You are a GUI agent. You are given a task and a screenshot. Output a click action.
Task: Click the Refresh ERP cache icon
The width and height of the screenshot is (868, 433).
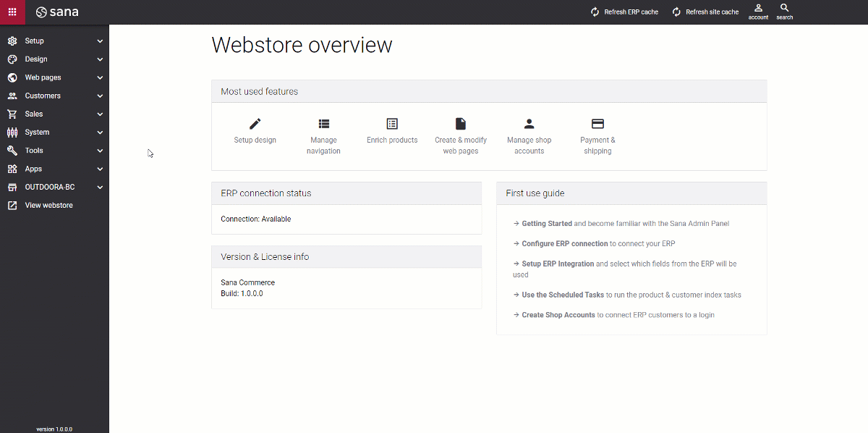(595, 12)
